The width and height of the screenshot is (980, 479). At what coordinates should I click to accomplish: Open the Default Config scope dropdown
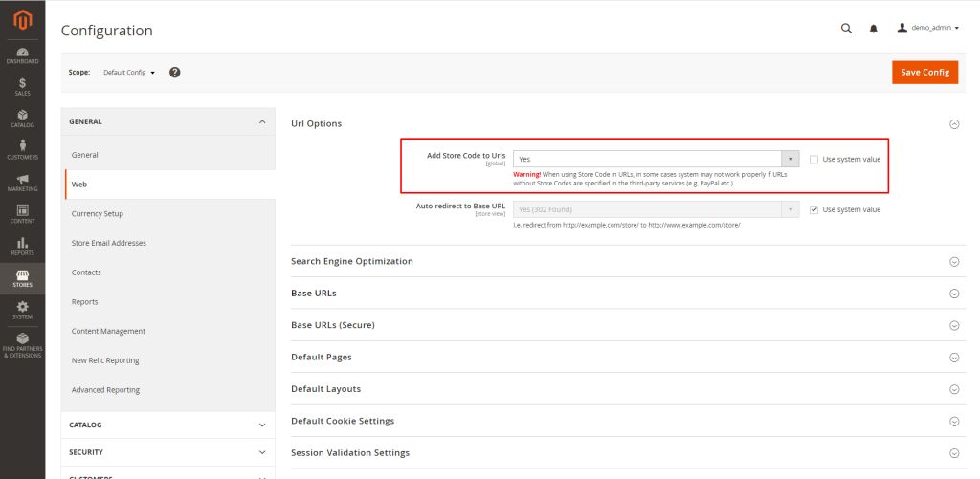point(128,73)
